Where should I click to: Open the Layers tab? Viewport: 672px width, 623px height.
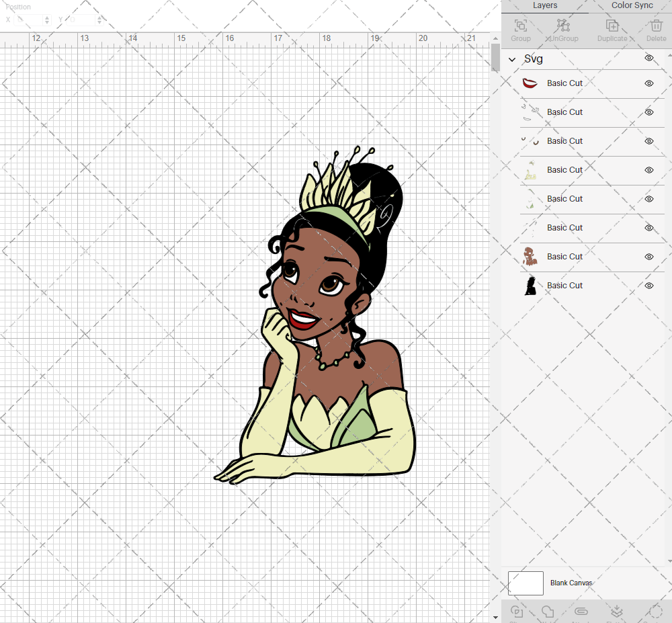click(x=545, y=5)
